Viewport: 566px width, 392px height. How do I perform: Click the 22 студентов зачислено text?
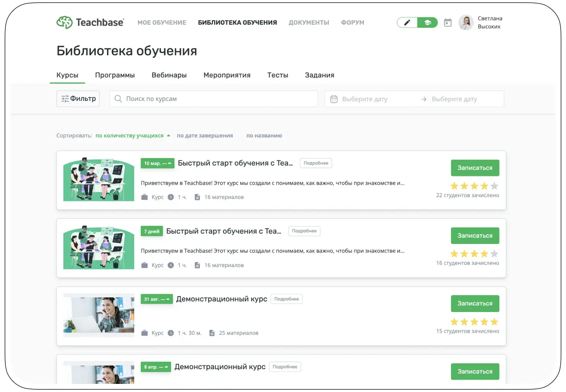(467, 195)
